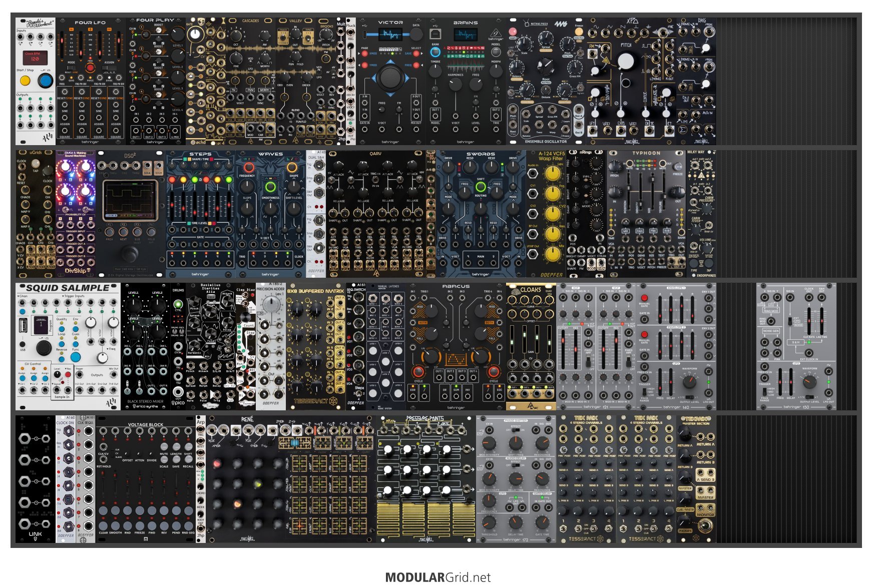Select the 8x8 Buffered Matrix module
The height and width of the screenshot is (588, 877).
[x=316, y=346]
